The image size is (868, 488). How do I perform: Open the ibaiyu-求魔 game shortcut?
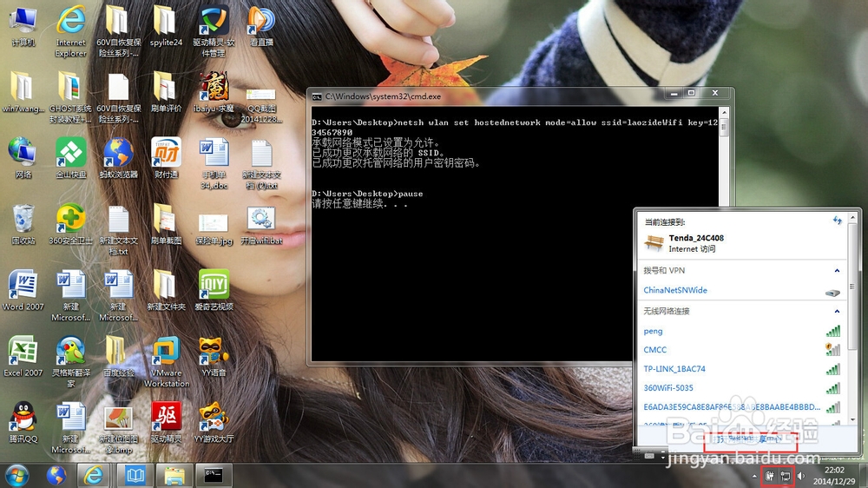point(214,93)
